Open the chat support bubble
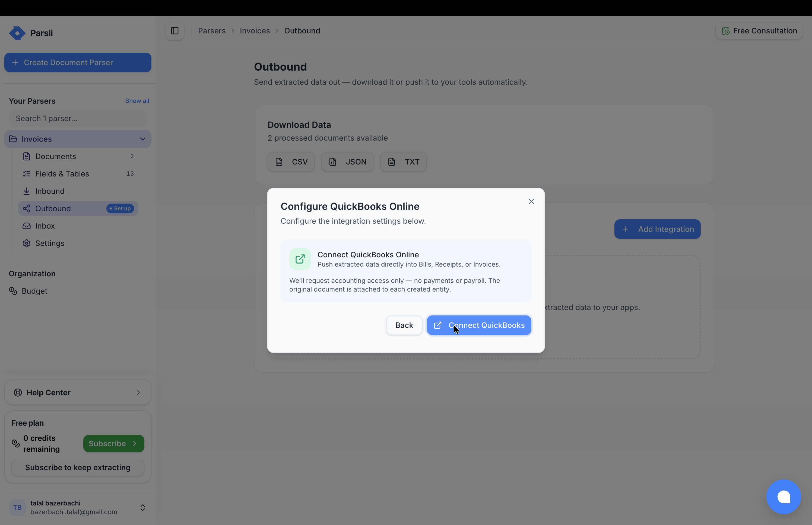 point(784,497)
